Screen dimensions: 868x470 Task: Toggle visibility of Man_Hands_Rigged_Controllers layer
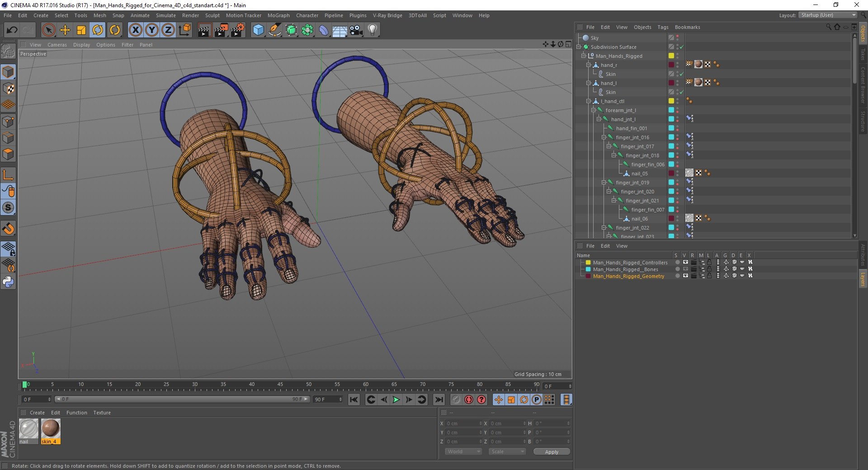click(685, 262)
